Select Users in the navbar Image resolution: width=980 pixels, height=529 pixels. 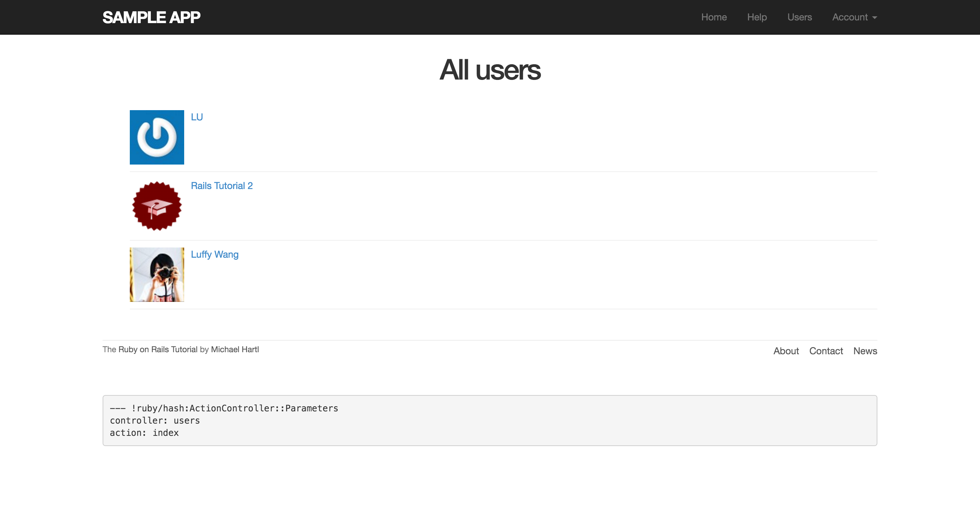[799, 17]
